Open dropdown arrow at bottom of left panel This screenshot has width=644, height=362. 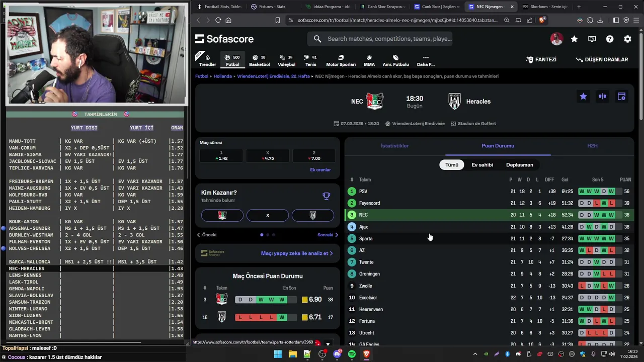[x=328, y=344]
